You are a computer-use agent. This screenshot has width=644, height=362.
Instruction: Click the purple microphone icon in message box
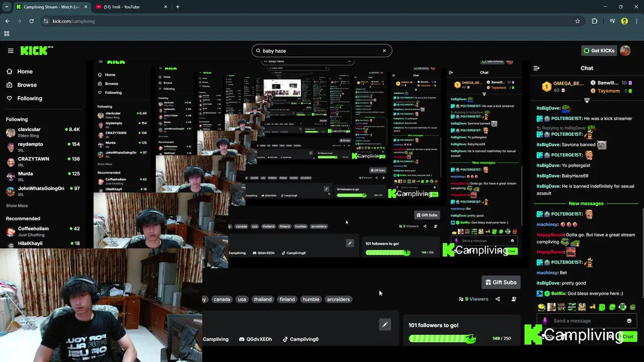pos(545,321)
